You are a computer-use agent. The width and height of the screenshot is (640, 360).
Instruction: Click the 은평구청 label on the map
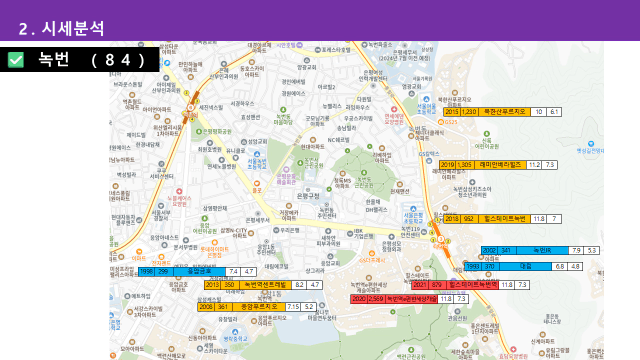308,196
